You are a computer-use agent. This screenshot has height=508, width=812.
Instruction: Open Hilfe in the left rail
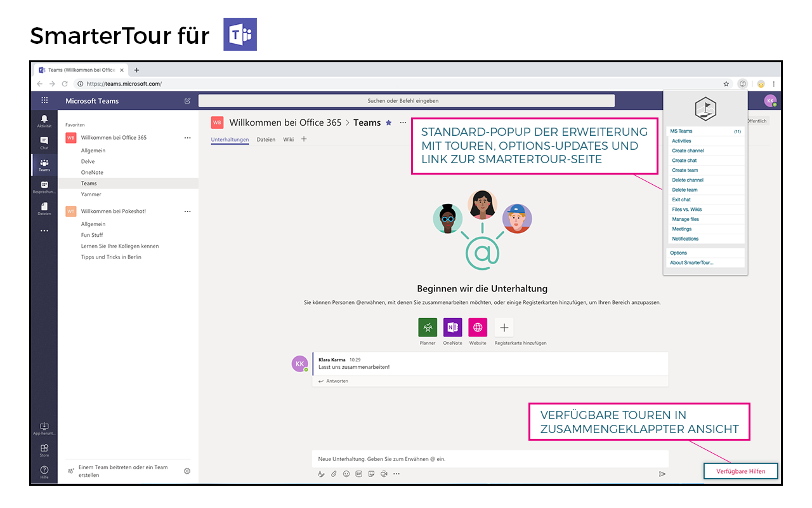pyautogui.click(x=44, y=472)
